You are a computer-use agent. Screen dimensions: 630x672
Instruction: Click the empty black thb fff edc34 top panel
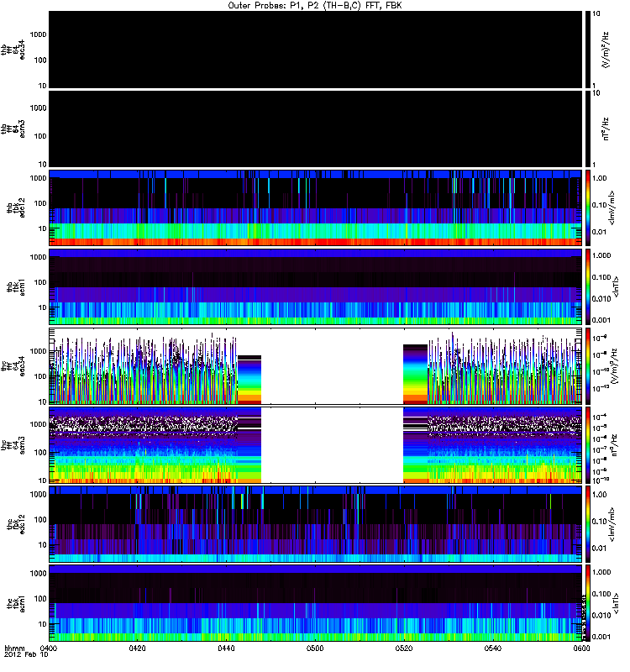coord(315,49)
